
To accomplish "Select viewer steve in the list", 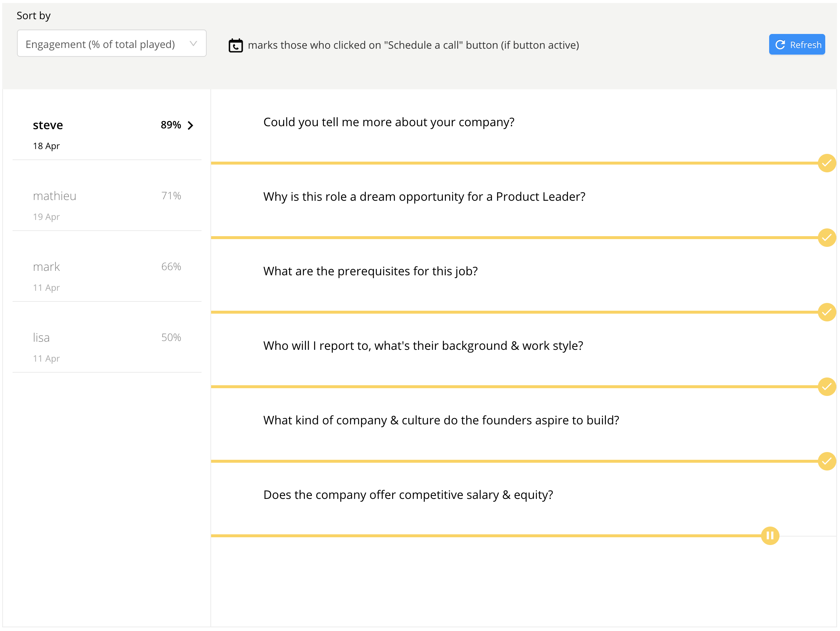I will coord(48,125).
